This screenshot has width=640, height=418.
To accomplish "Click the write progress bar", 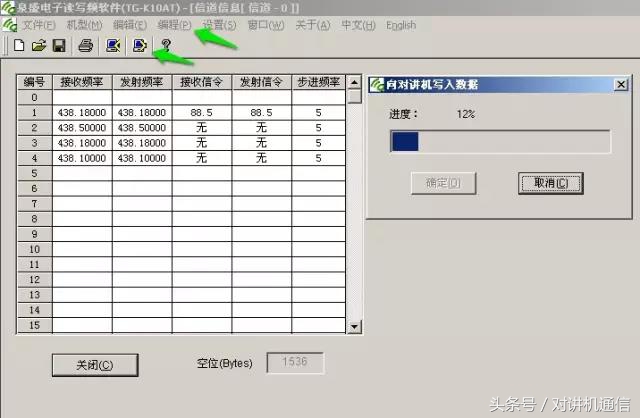I will pos(500,141).
